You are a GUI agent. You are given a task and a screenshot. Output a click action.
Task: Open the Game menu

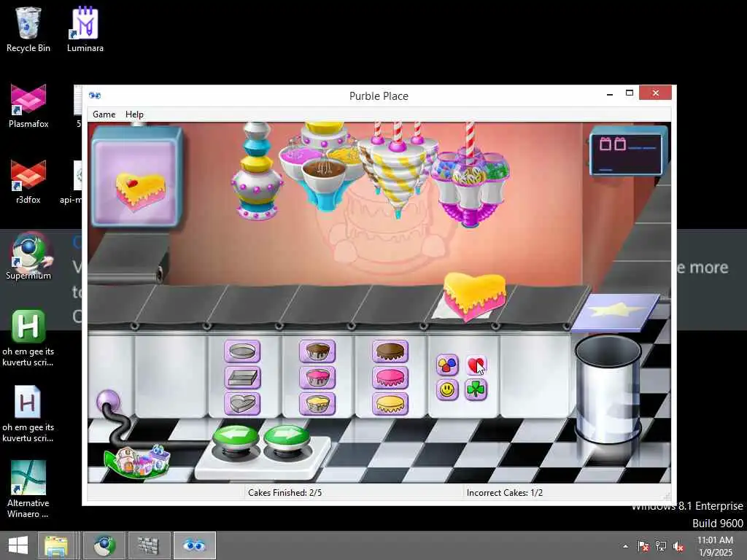click(104, 114)
